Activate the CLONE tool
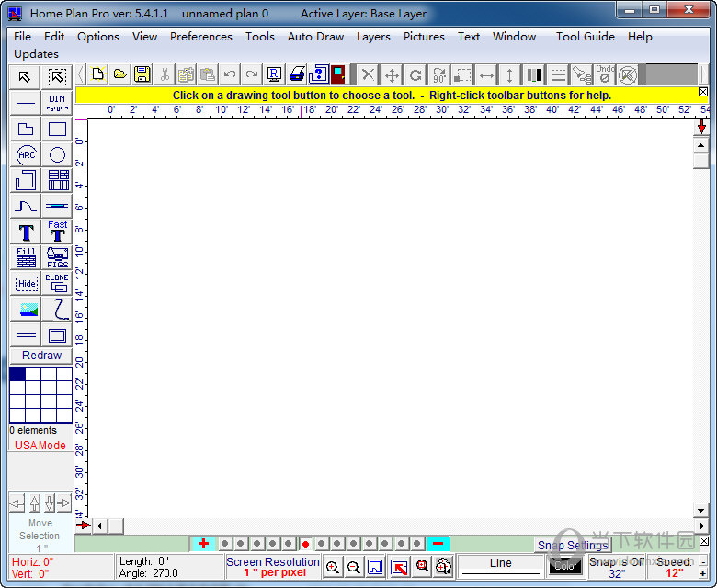Screen dimensions: 717x588 click(x=57, y=283)
